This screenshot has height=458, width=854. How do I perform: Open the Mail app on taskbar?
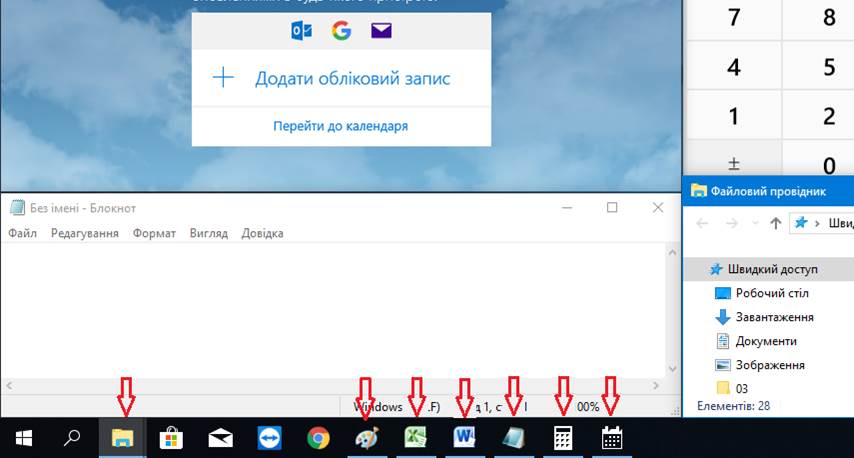[221, 438]
